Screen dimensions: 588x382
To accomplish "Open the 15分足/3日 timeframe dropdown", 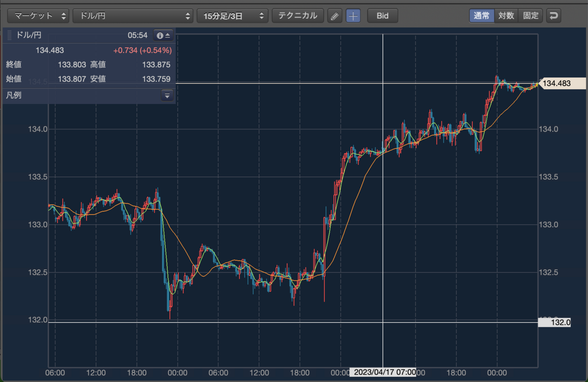I will (233, 16).
